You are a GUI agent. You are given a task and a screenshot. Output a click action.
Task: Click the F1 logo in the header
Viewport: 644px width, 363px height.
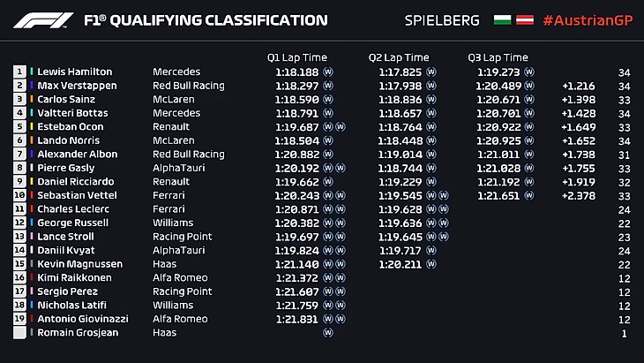42,20
